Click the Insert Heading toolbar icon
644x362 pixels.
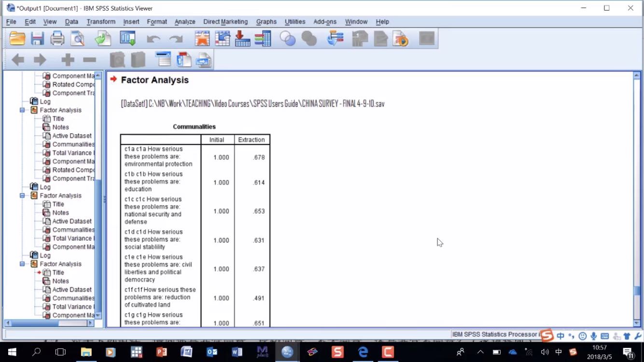[x=163, y=59]
